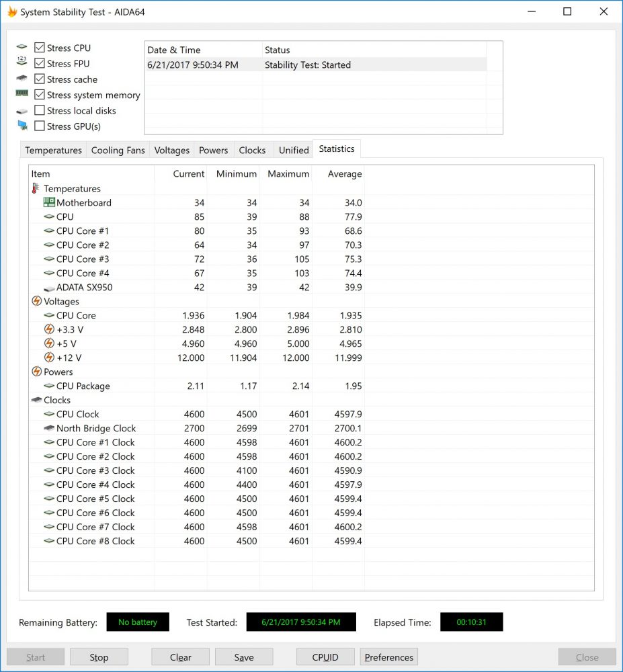Screen dimensions: 623x672
Task: Minimize the System Stability Test window
Action: click(x=532, y=11)
